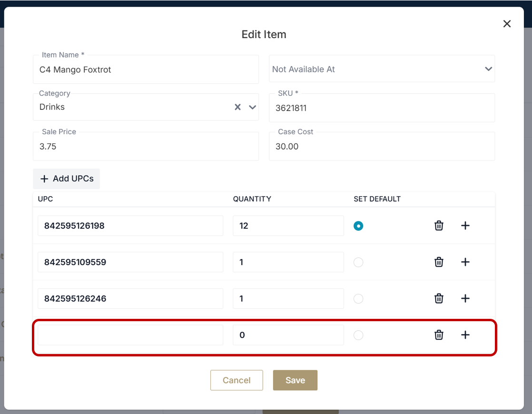Close the Edit Item dialog
The image size is (532, 414).
pyautogui.click(x=507, y=24)
